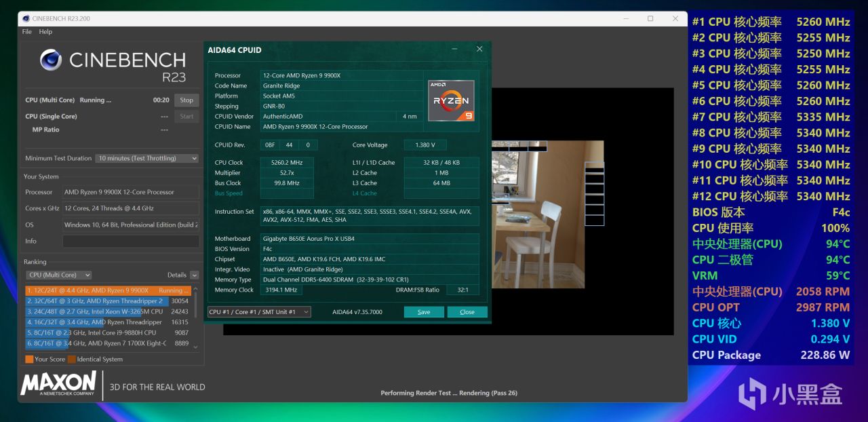868x422 pixels.
Task: Click the Core Voltage 1.380 V value
Action: point(425,145)
